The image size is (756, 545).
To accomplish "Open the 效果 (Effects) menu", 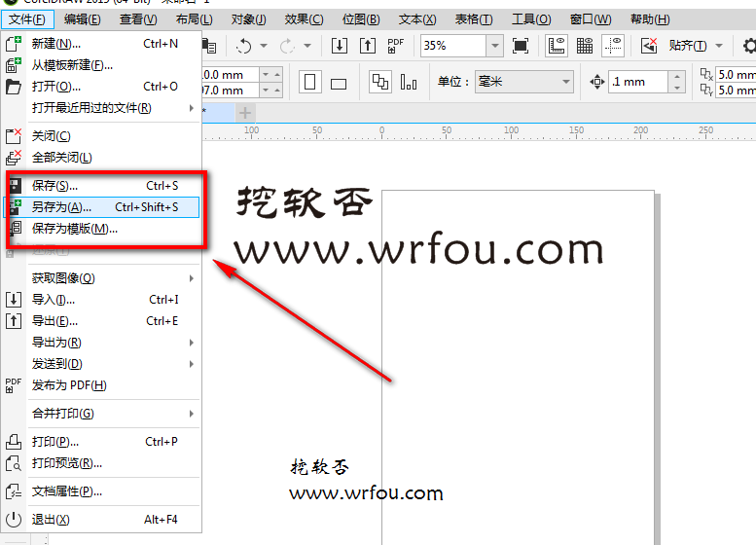I will point(304,19).
